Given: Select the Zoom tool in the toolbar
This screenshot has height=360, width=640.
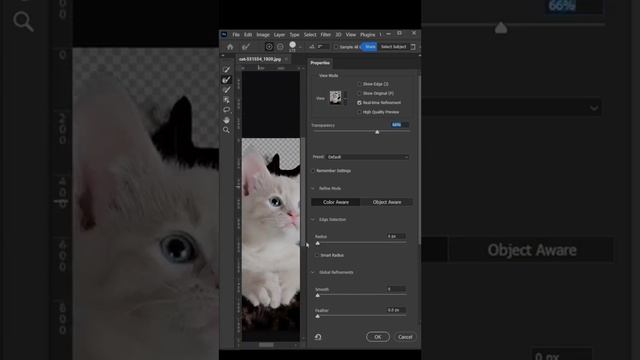Looking at the screenshot, I should 227,130.
